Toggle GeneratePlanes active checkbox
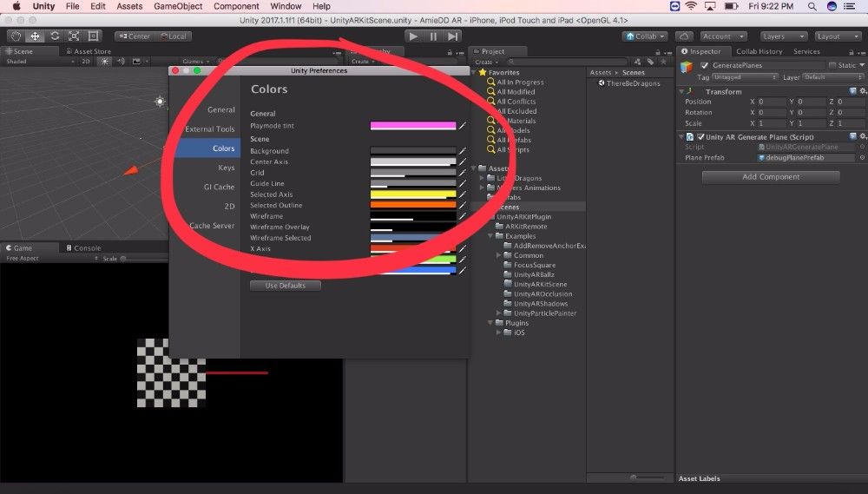Viewport: 868px width, 494px height. pos(704,65)
